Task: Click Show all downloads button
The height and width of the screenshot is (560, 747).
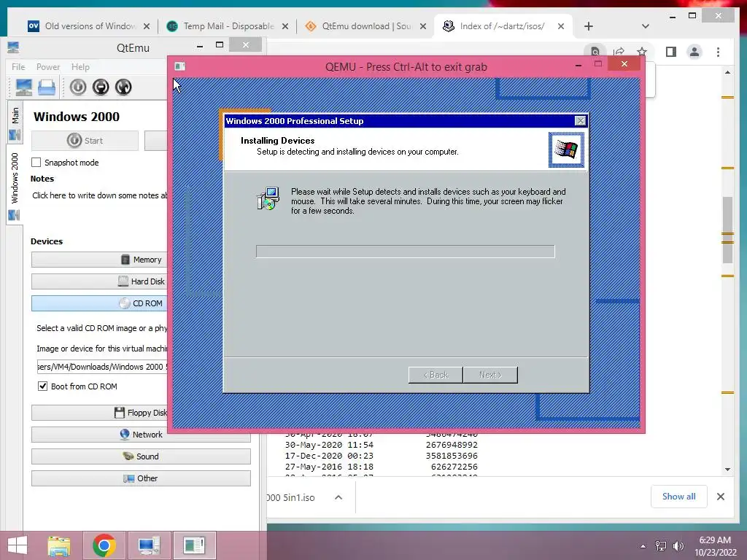Action: point(679,497)
